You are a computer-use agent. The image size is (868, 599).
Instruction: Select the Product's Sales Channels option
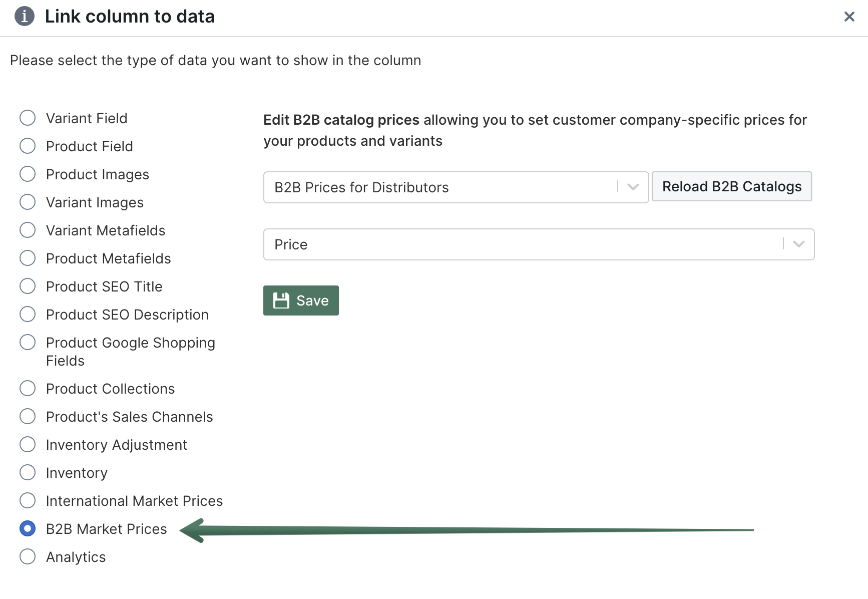28,416
